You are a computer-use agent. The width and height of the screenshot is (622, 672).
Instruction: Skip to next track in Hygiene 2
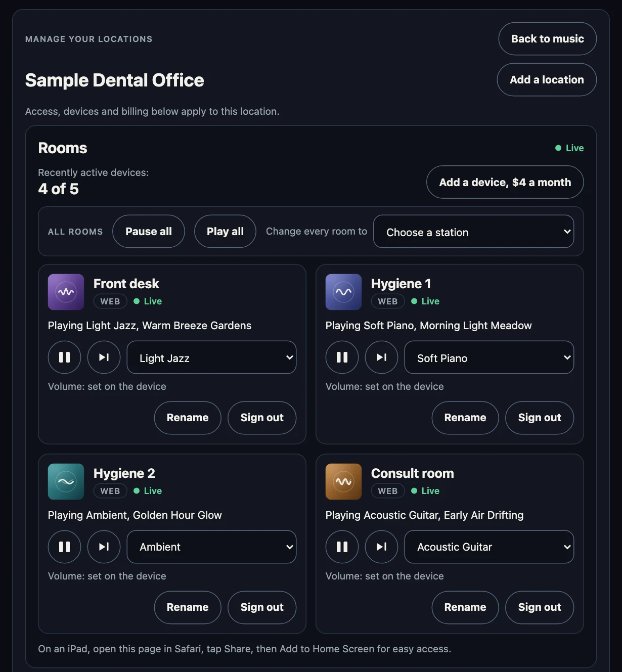104,547
